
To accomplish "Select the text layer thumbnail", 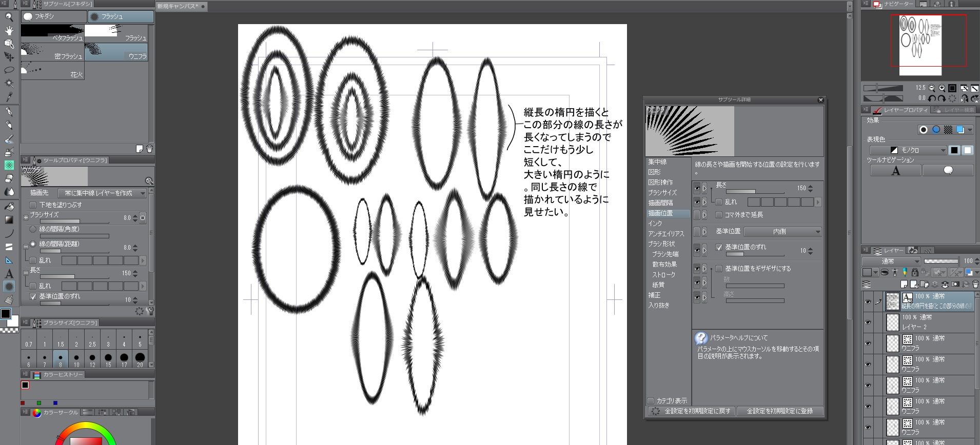I will (893, 301).
